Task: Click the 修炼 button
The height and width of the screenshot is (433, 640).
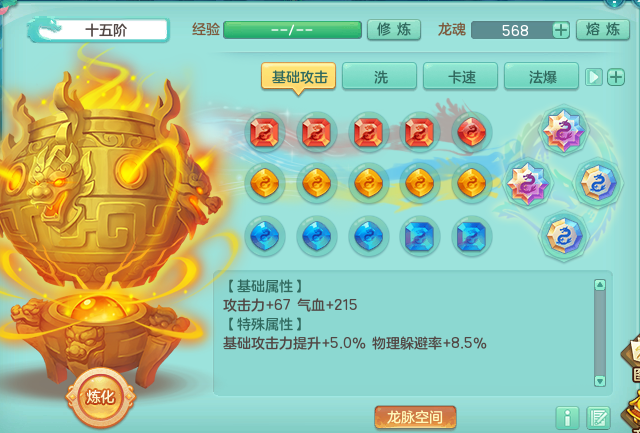Action: (x=394, y=30)
